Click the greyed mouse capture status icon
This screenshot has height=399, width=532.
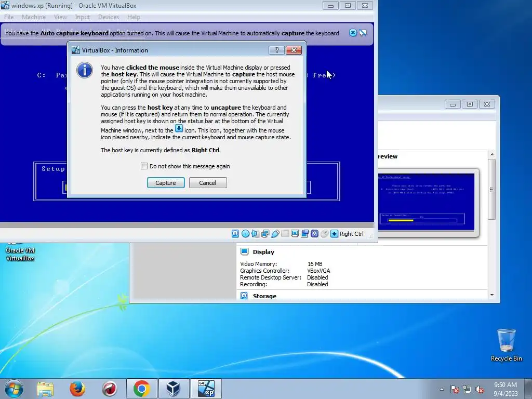coord(324,233)
